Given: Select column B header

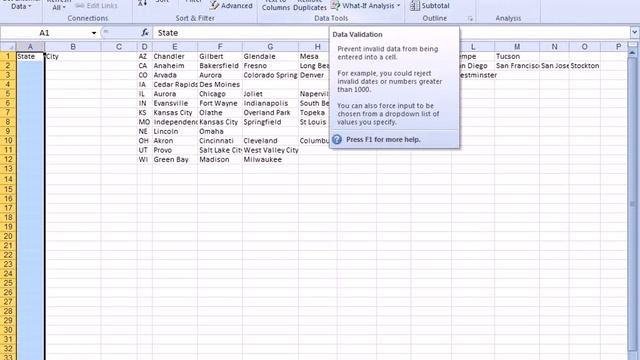Looking at the screenshot, I should tap(73, 47).
